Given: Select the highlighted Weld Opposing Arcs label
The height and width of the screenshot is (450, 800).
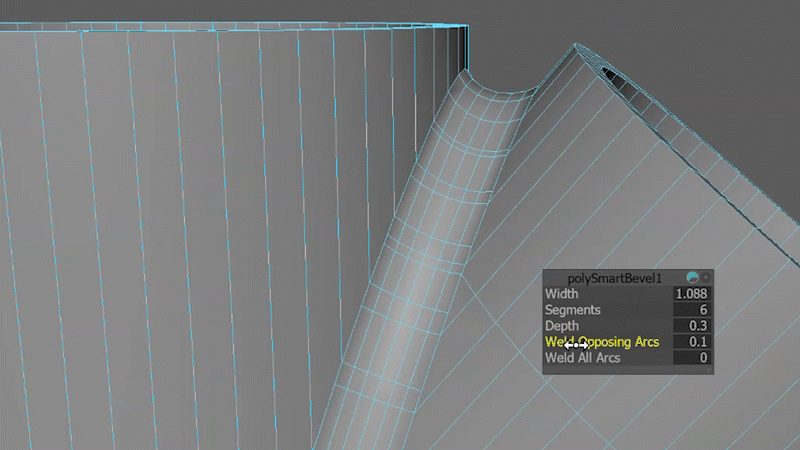Looking at the screenshot, I should [602, 342].
